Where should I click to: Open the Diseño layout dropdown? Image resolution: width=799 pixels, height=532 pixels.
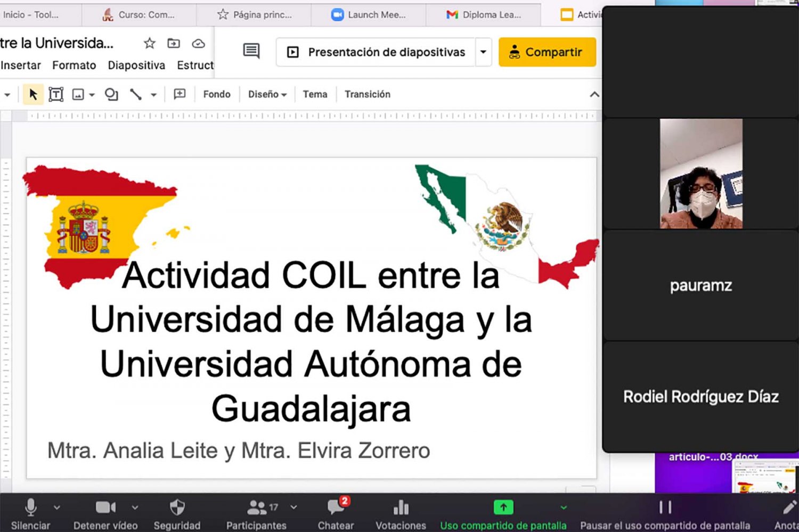(267, 94)
